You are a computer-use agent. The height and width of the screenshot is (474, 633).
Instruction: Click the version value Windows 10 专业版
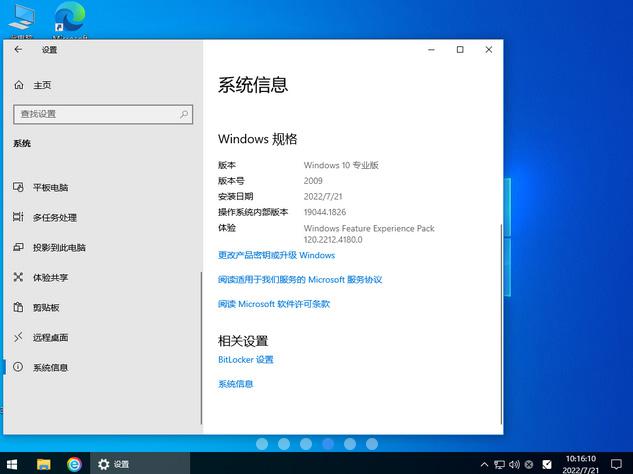[x=341, y=165]
